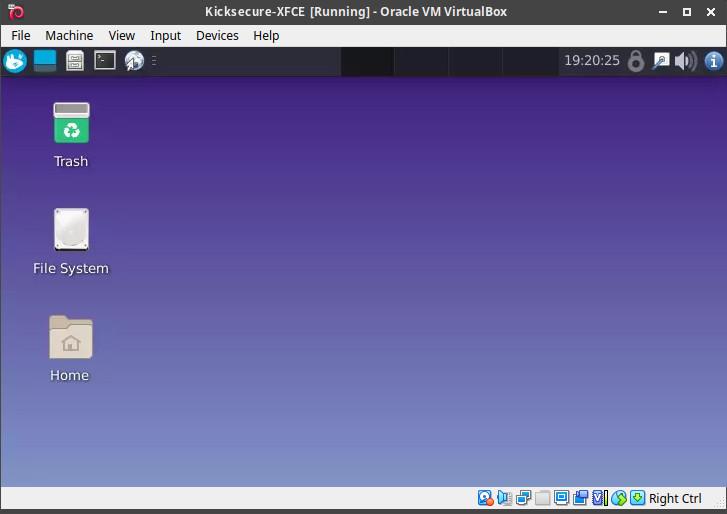
Task: Select the Home folder desktop icon
Action: [71, 337]
